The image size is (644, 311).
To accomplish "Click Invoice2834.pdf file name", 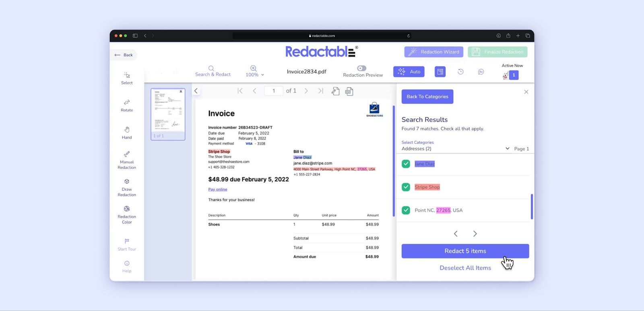I will [x=307, y=72].
